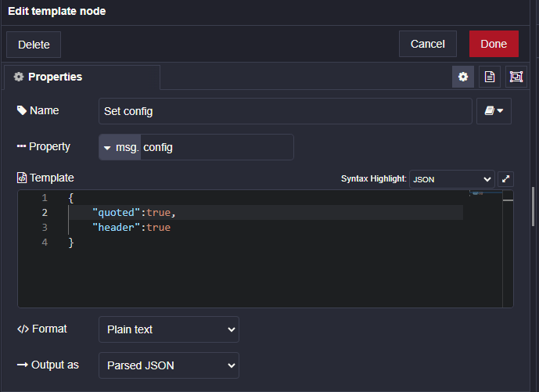Click the Cancel button

pyautogui.click(x=428, y=44)
